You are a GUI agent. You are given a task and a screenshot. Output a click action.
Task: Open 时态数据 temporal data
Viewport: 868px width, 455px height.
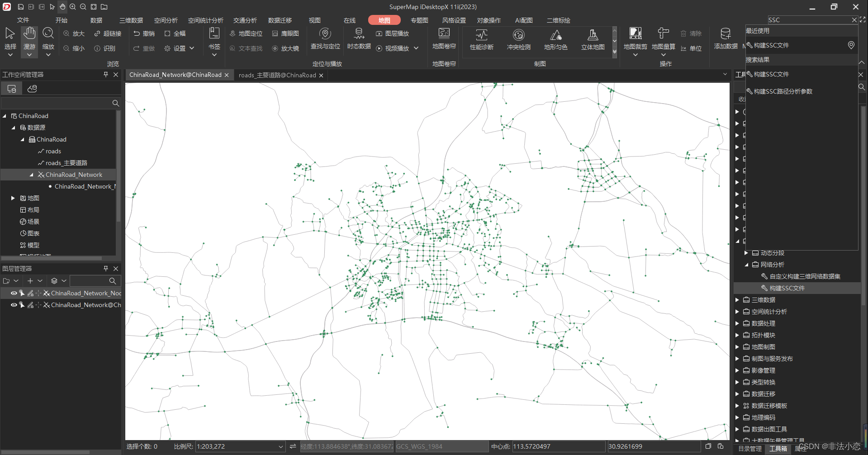(x=359, y=38)
